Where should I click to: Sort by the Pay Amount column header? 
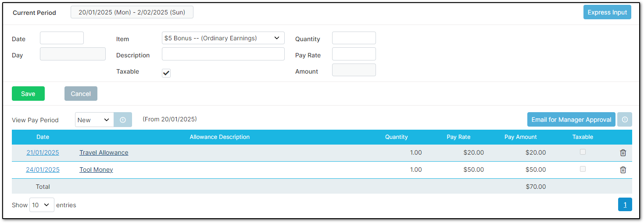coord(520,137)
